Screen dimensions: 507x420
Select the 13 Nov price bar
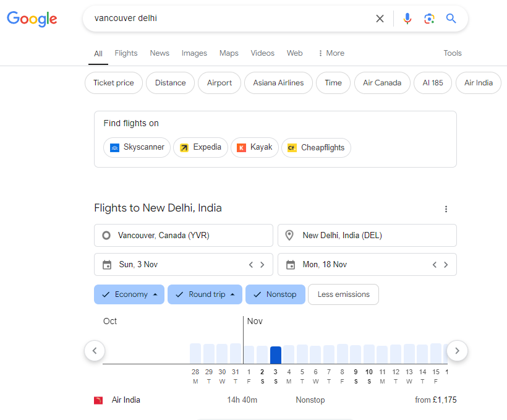[x=409, y=354]
